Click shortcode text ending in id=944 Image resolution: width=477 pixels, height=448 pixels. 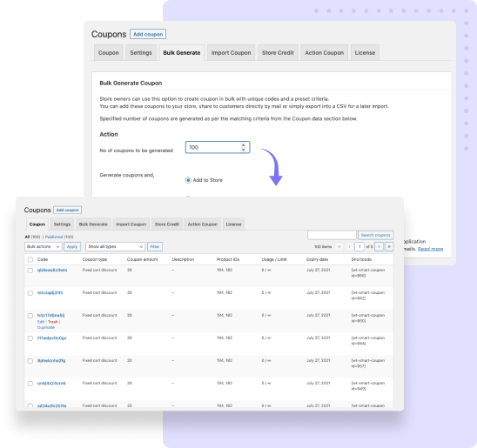(x=368, y=341)
